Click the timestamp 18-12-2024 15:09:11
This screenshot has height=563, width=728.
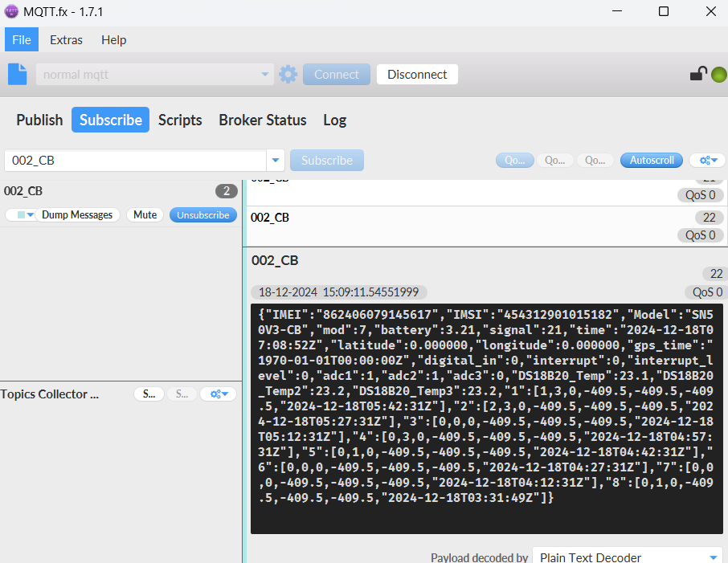338,292
